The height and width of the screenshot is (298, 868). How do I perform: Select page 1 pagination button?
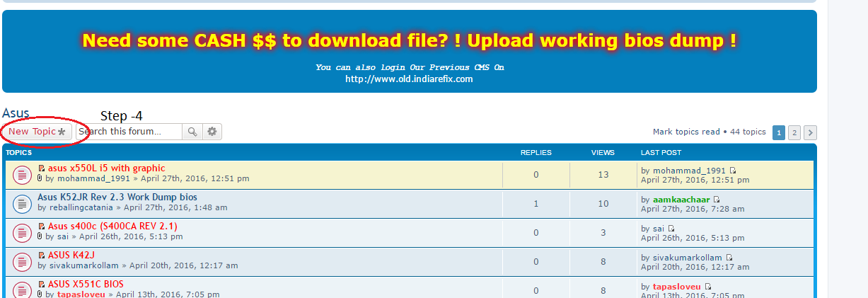779,132
